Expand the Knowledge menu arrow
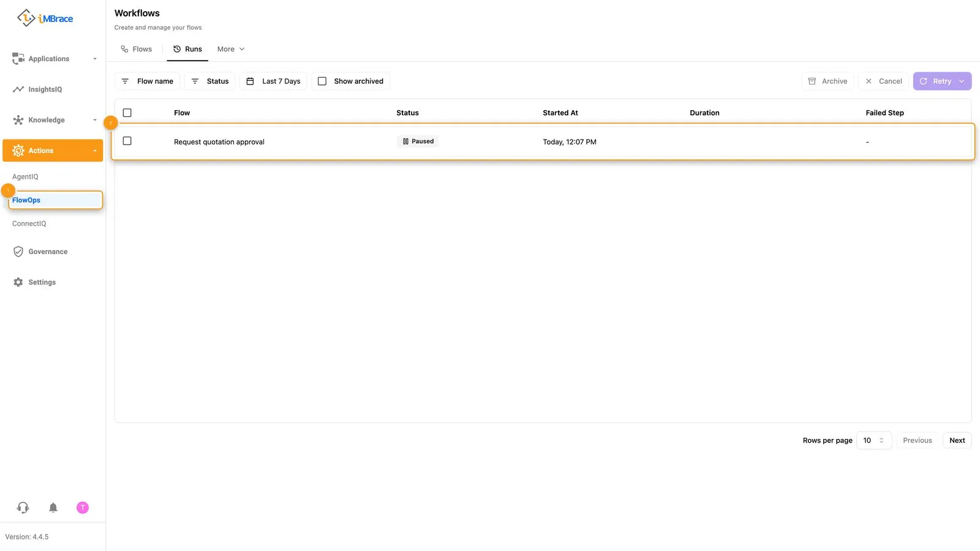Viewport: 980px width, 551px height. [95, 120]
